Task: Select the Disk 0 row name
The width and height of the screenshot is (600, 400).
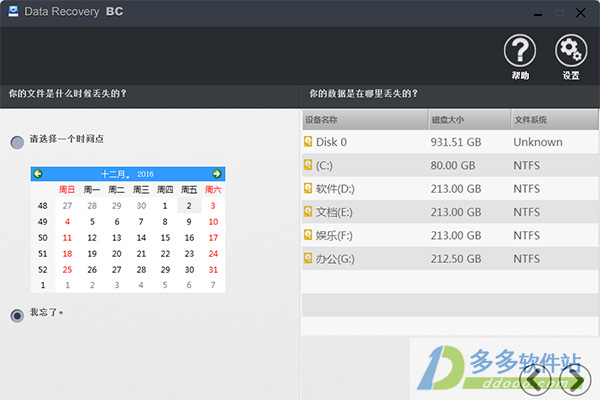Action: click(x=331, y=142)
